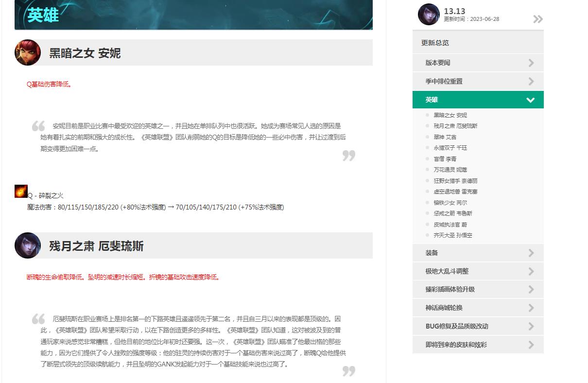Image resolution: width=588 pixels, height=383 pixels.
Task: Jump to 翠神 艾翁 entry
Action: coord(445,137)
